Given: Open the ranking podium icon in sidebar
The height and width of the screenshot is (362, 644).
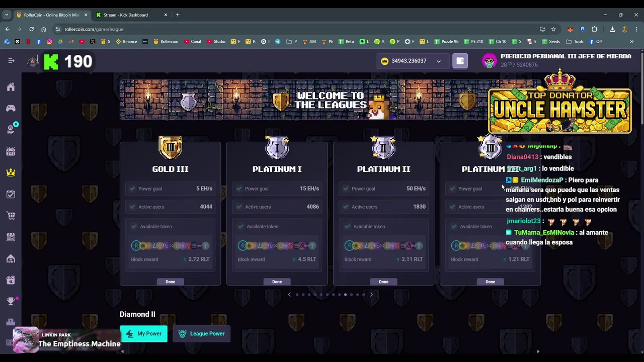Looking at the screenshot, I should [11, 322].
